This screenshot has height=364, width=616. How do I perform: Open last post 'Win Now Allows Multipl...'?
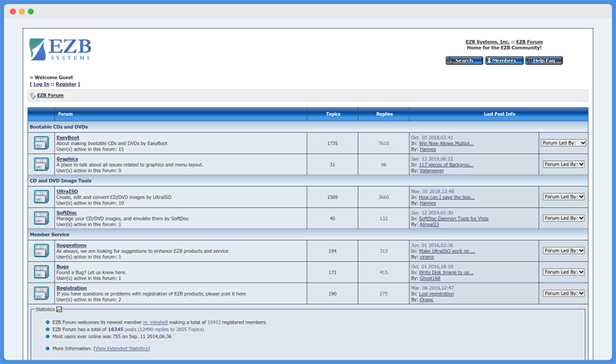(x=446, y=143)
